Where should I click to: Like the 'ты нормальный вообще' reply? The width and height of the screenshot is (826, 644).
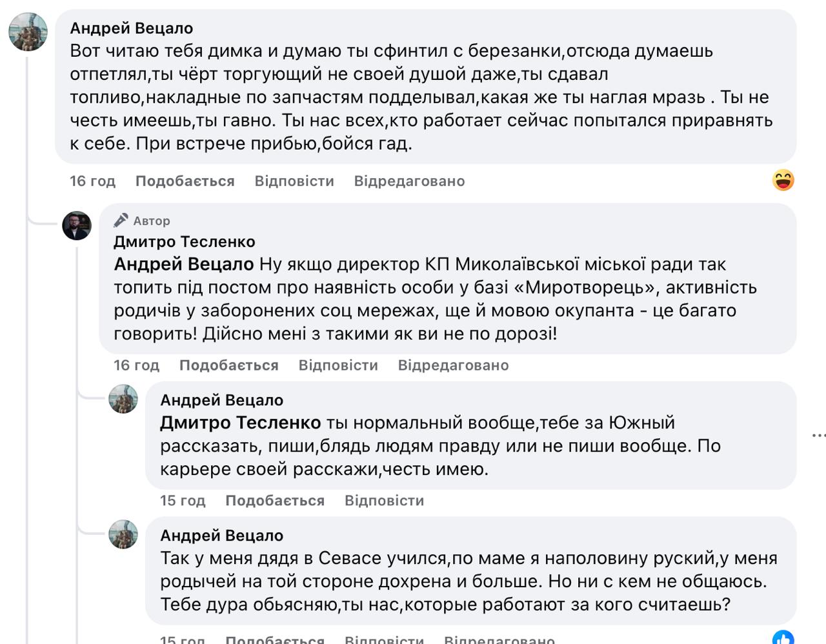click(274, 501)
